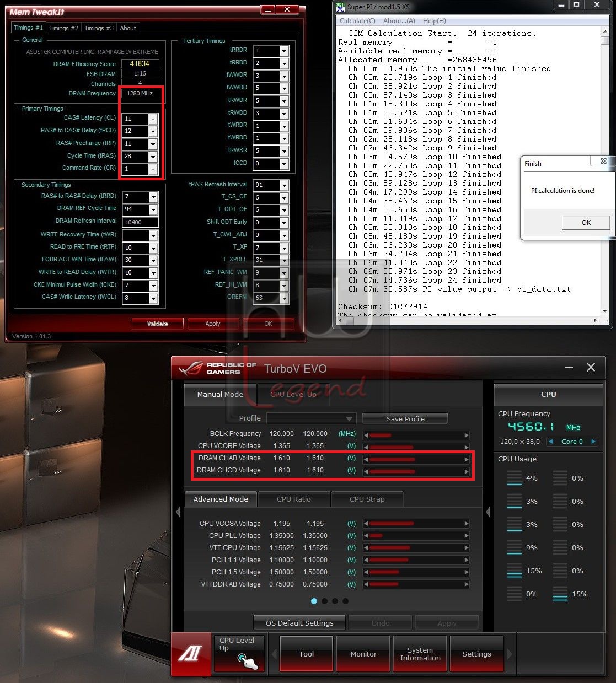616x683 pixels.
Task: Click the DRAM Efficiency Score value 41834
Action: 140,64
